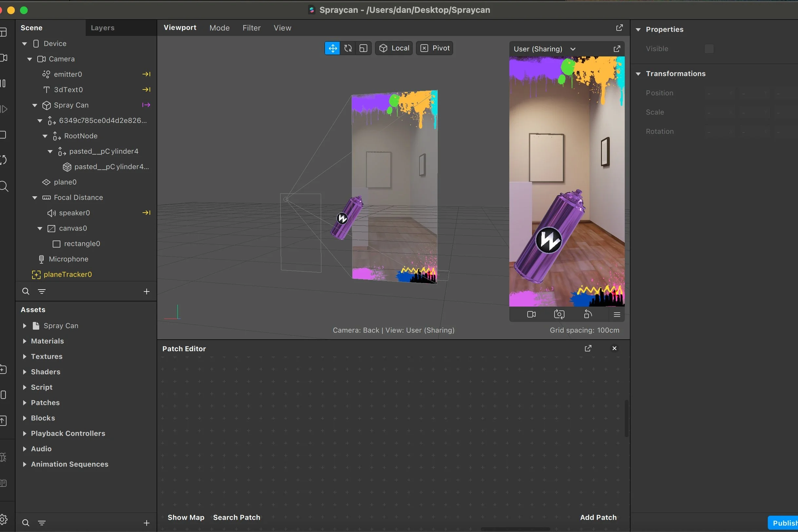798x532 pixels.
Task: Switch to the Layers tab
Action: (x=103, y=28)
